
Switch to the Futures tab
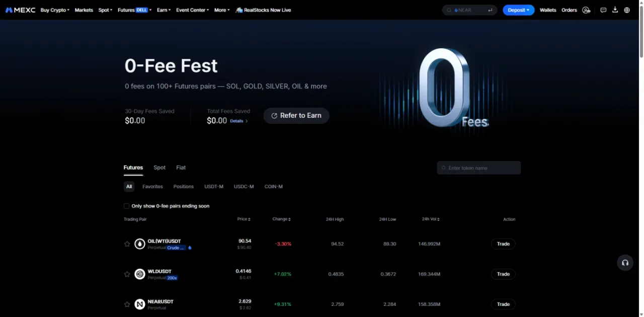click(x=133, y=168)
